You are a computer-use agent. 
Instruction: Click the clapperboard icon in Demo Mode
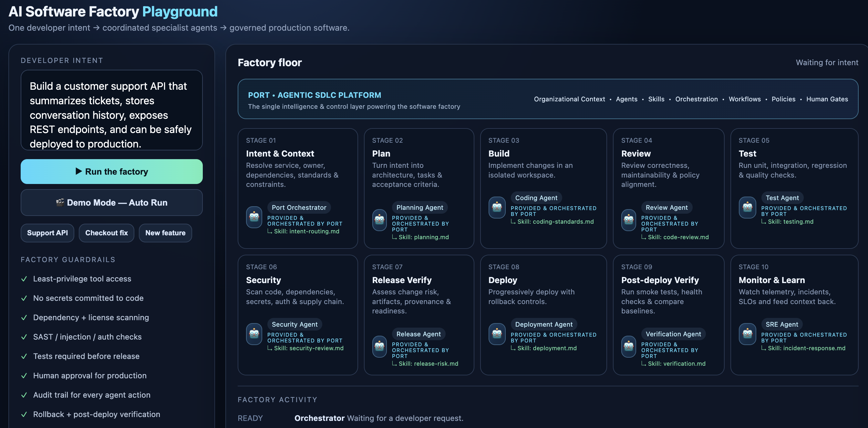point(60,202)
